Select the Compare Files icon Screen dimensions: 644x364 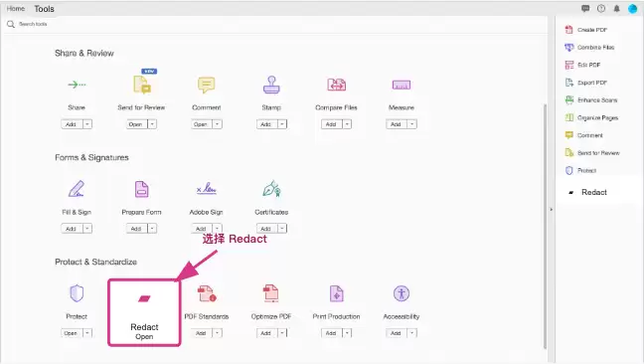(336, 85)
